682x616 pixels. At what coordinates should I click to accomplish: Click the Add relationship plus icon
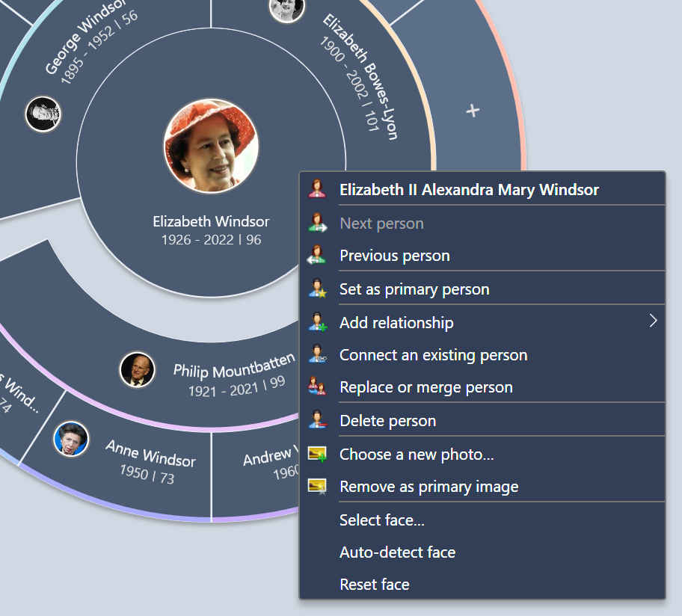pyautogui.click(x=317, y=323)
